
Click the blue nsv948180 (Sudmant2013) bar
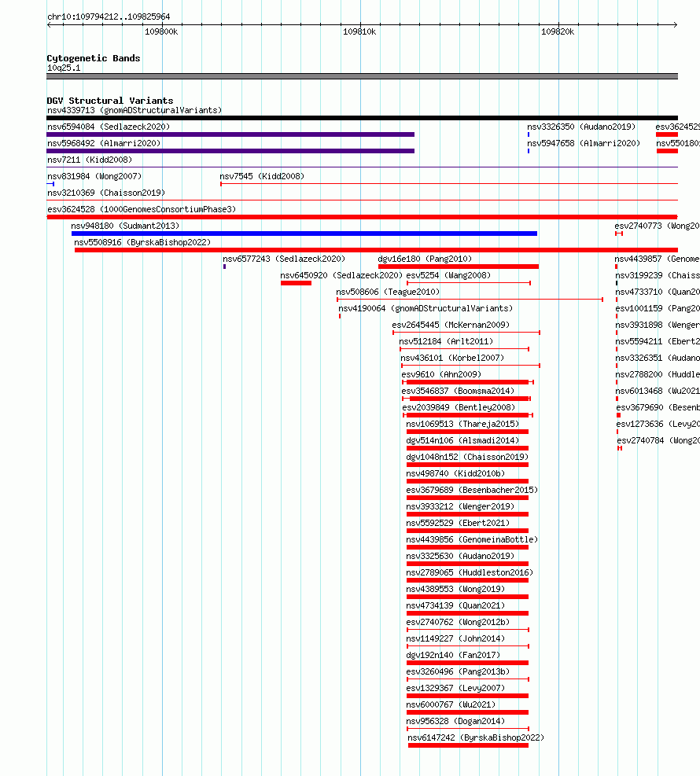[x=304, y=234]
